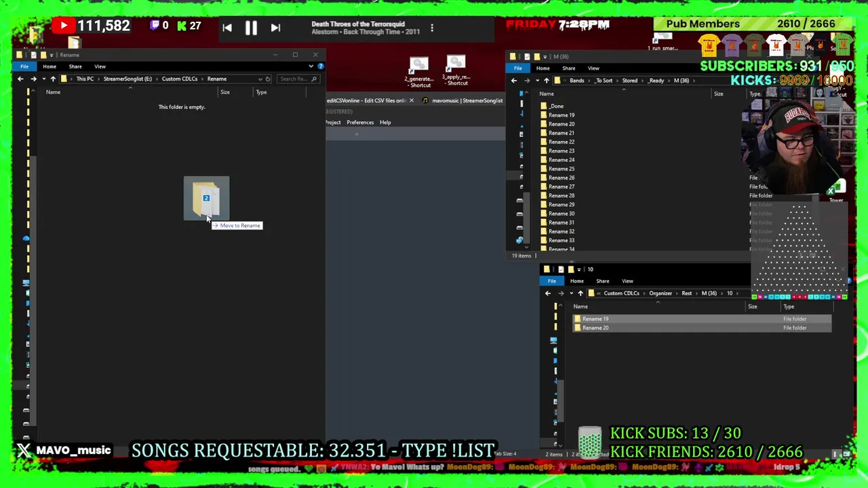Sort by Type column in Rename window
868x488 pixels.
coord(261,92)
